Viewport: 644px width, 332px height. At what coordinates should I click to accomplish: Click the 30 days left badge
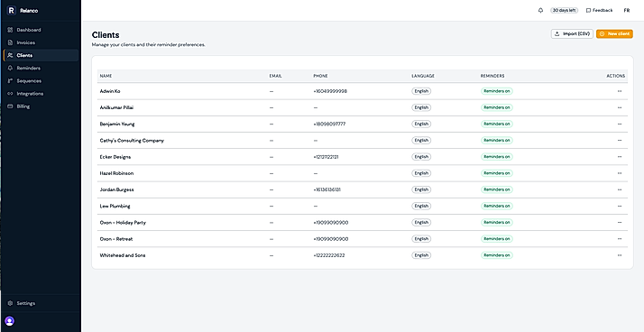(x=565, y=10)
